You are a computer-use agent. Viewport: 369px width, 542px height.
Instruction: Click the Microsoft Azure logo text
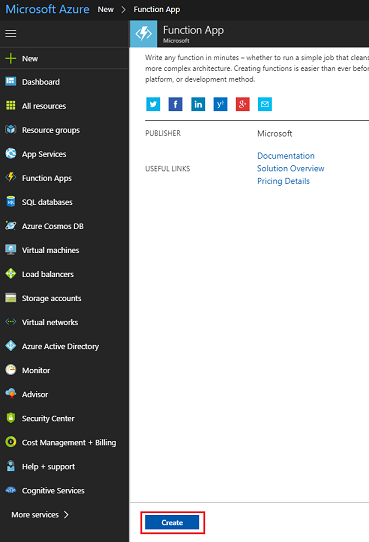coord(47,9)
